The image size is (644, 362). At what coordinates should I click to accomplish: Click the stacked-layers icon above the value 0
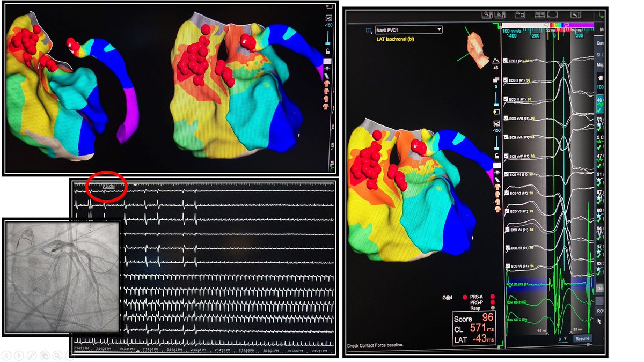[496, 79]
